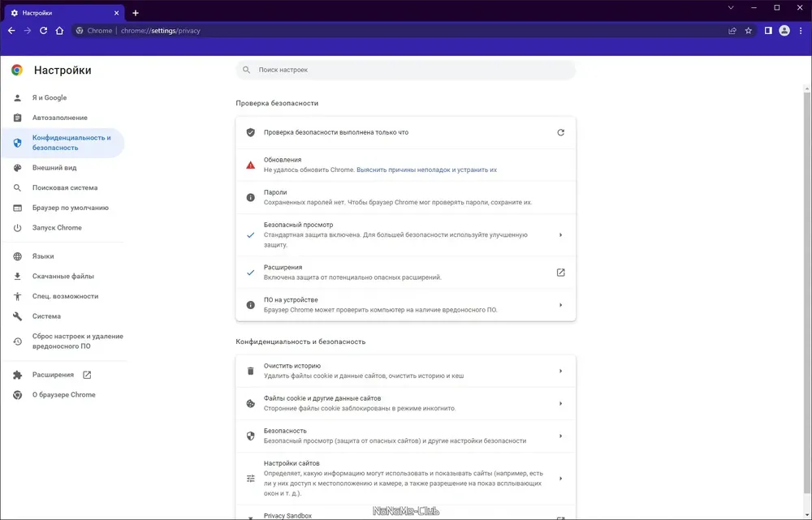
Task: Click the shield icon of safety check header
Action: 251,132
